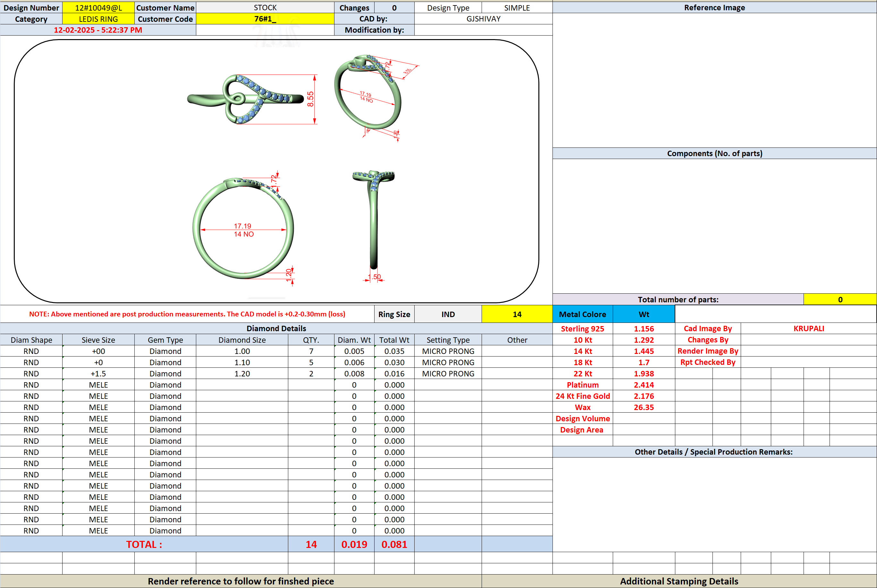Click the Changes By label
This screenshot has height=588, width=877.
coord(707,340)
